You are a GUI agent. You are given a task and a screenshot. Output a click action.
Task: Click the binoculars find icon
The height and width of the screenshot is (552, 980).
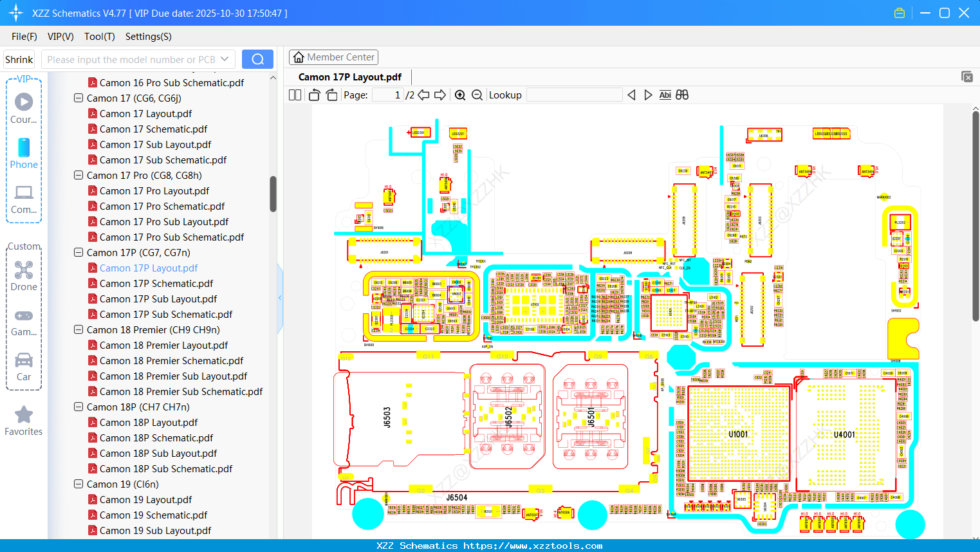point(682,95)
